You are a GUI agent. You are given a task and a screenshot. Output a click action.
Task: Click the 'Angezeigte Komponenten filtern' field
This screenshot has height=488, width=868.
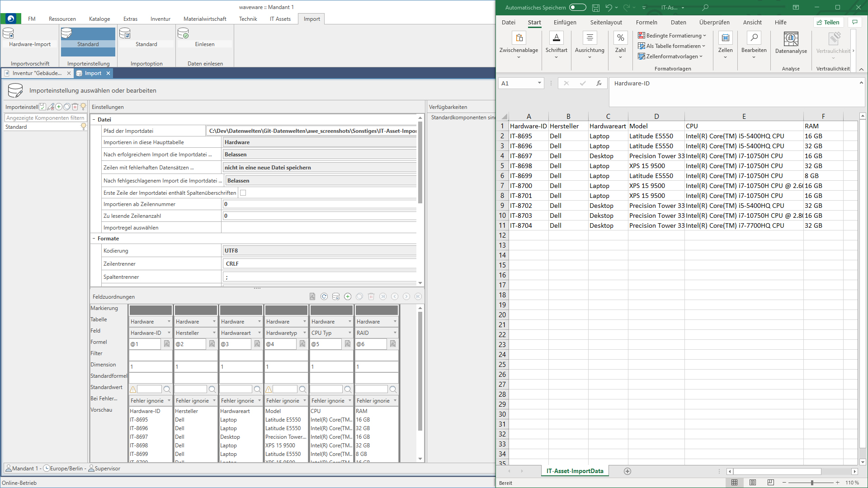tap(45, 118)
